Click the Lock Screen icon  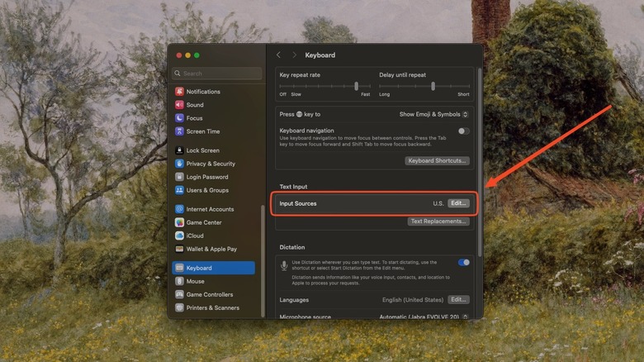pyautogui.click(x=179, y=150)
